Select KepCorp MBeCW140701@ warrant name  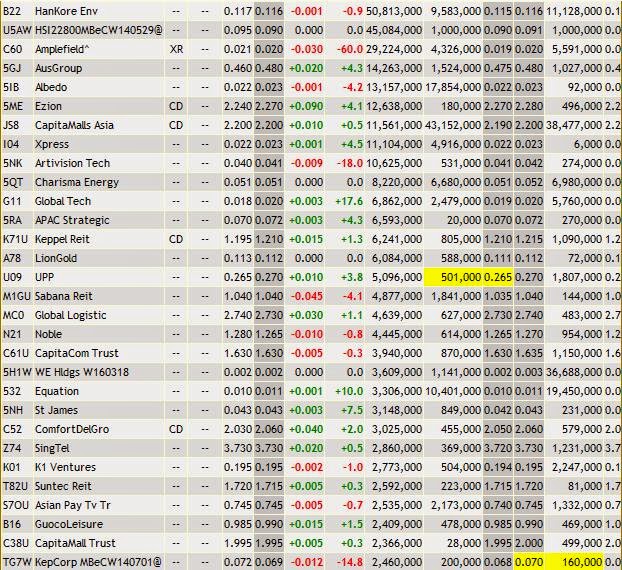[x=98, y=562]
